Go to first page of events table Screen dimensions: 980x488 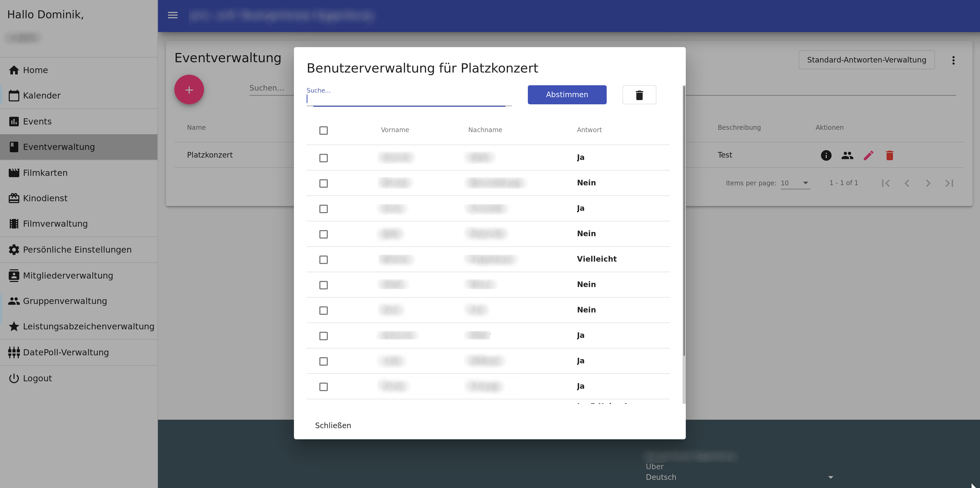pos(886,183)
